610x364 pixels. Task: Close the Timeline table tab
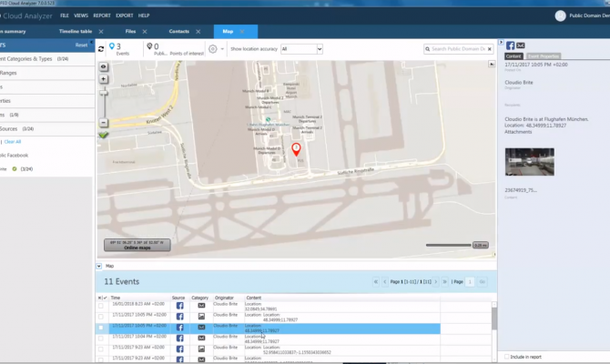(x=101, y=32)
